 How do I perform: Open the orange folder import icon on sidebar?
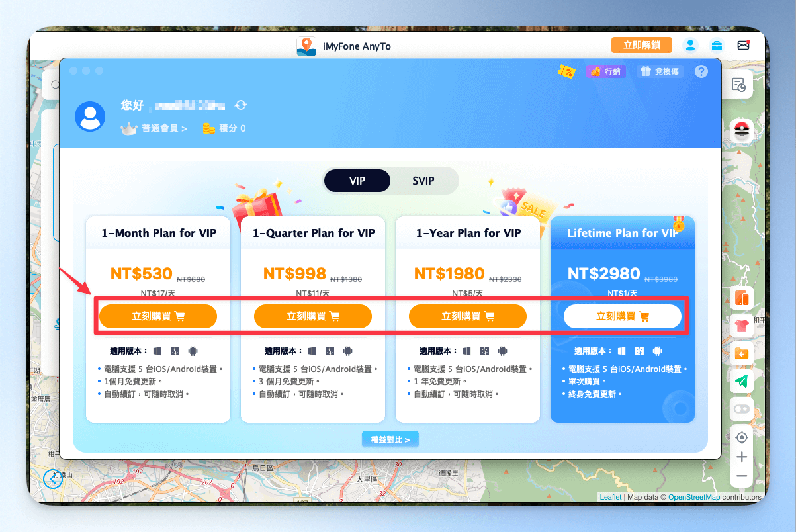[742, 354]
